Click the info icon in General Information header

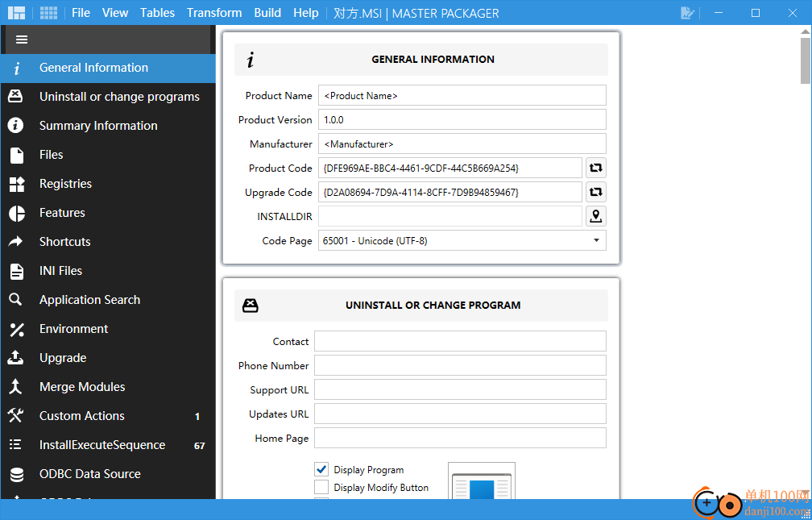pos(251,60)
